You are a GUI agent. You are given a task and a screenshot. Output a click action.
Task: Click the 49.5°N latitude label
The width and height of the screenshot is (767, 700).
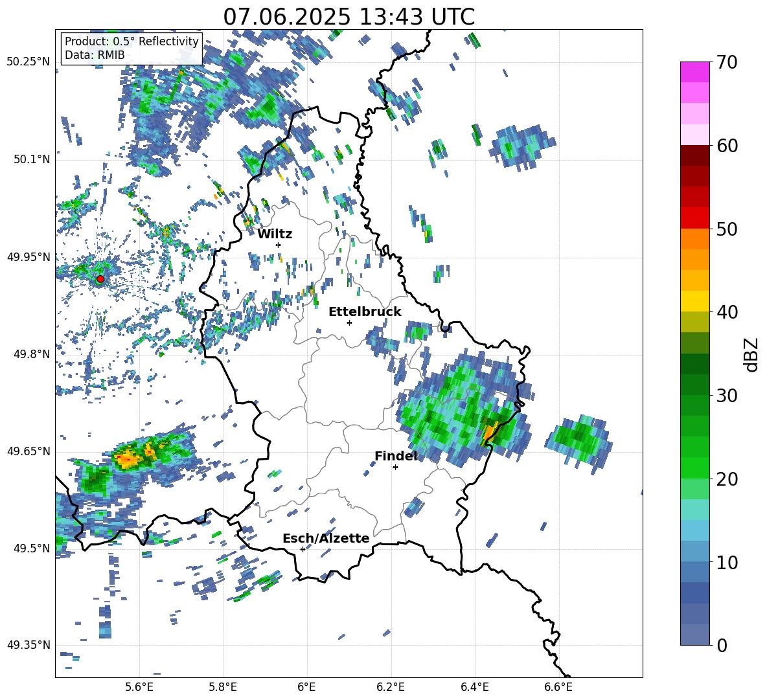coord(32,548)
